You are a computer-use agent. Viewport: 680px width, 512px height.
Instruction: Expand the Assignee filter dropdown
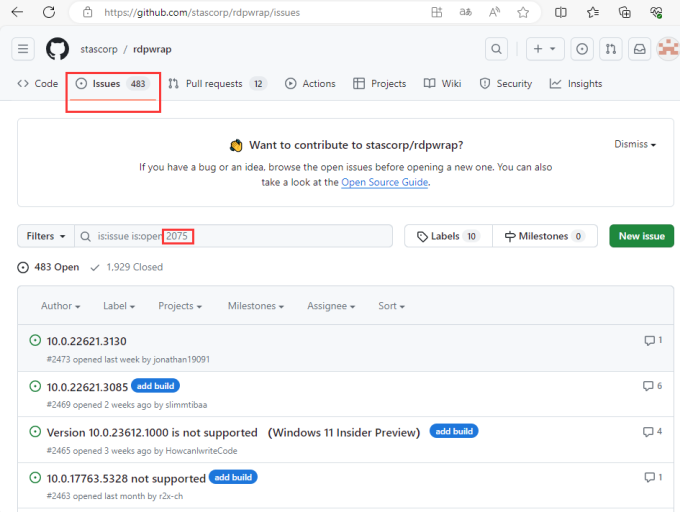[x=331, y=306]
